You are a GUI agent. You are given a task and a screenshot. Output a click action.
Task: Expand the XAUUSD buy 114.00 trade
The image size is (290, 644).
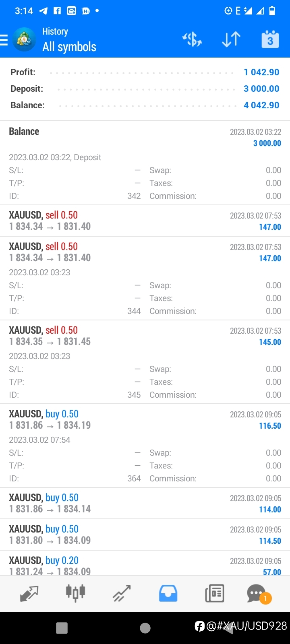tap(145, 503)
